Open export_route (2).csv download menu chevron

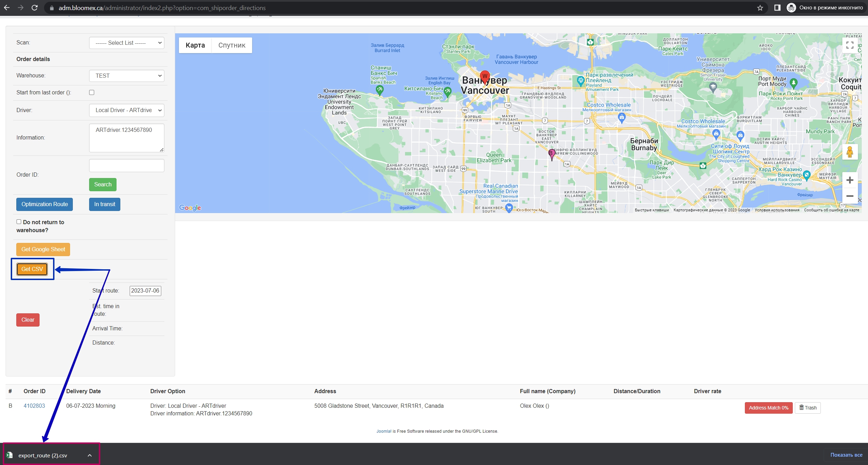[90, 455]
